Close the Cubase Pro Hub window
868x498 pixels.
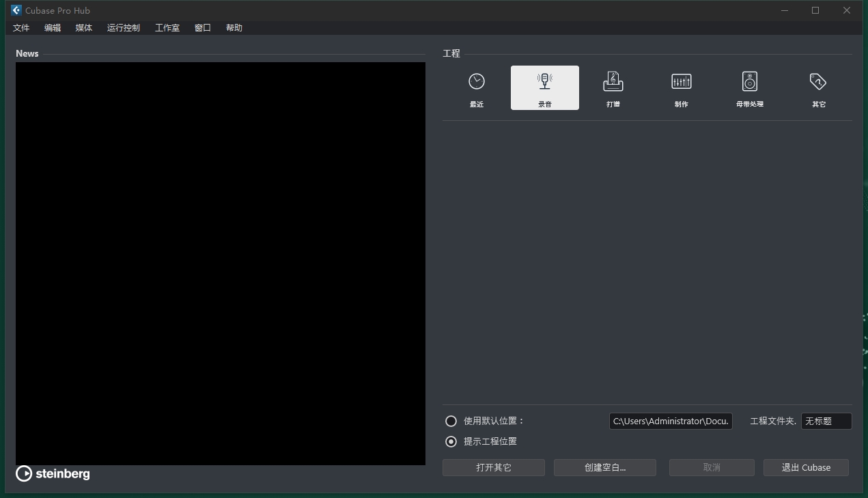tap(847, 10)
